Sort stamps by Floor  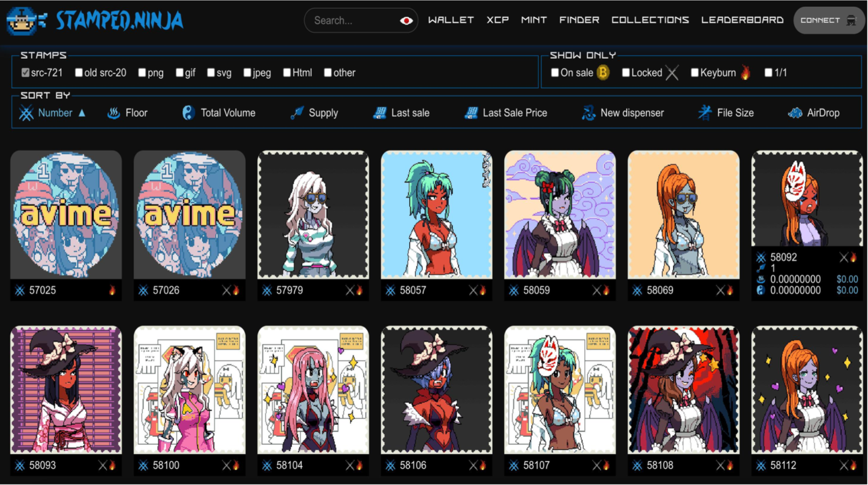tap(136, 113)
